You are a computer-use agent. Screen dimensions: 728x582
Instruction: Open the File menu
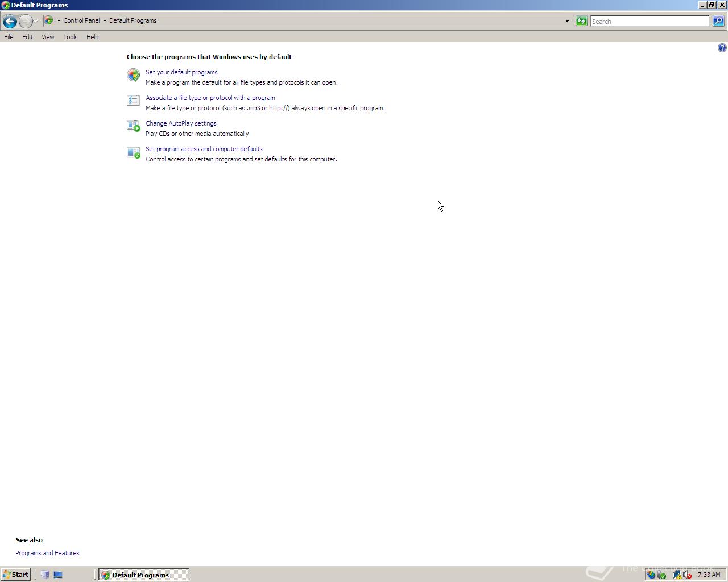click(9, 37)
